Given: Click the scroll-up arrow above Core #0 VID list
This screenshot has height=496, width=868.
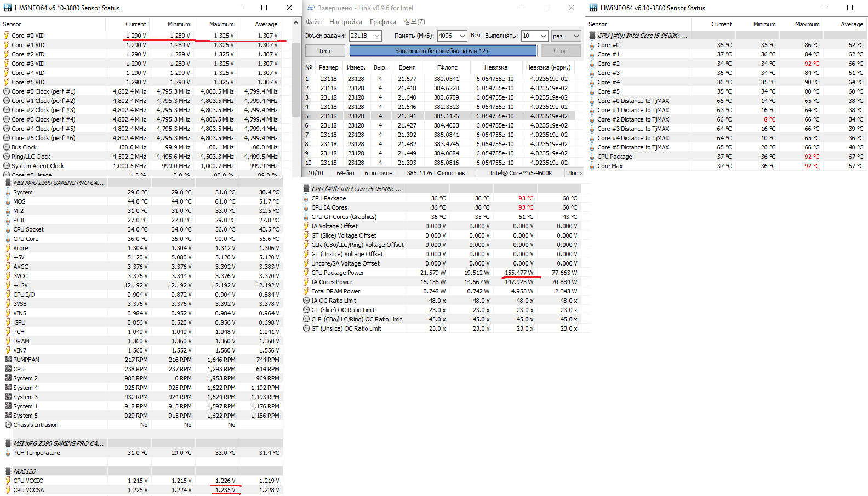Looking at the screenshot, I should click(296, 23).
